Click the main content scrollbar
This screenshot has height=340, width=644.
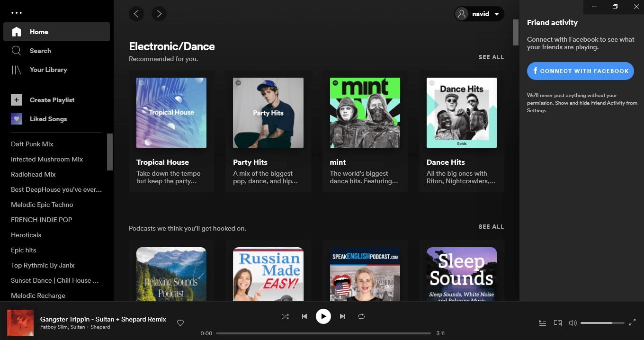(516, 32)
